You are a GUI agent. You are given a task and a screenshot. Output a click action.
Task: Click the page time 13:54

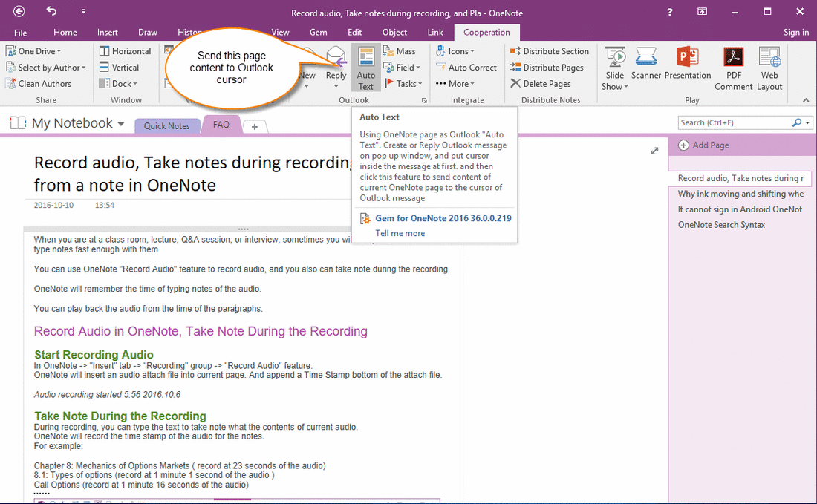coord(104,205)
